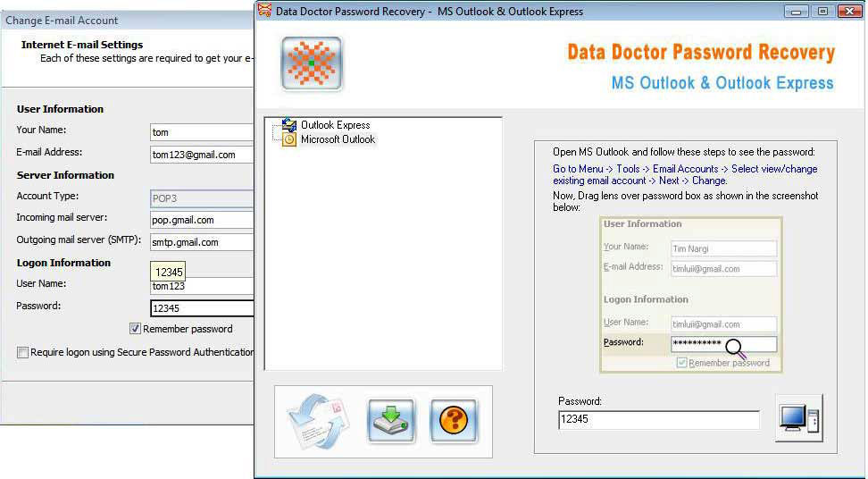Click the E-mail Address field tom123@gmail.com
868x479 pixels.
click(202, 155)
